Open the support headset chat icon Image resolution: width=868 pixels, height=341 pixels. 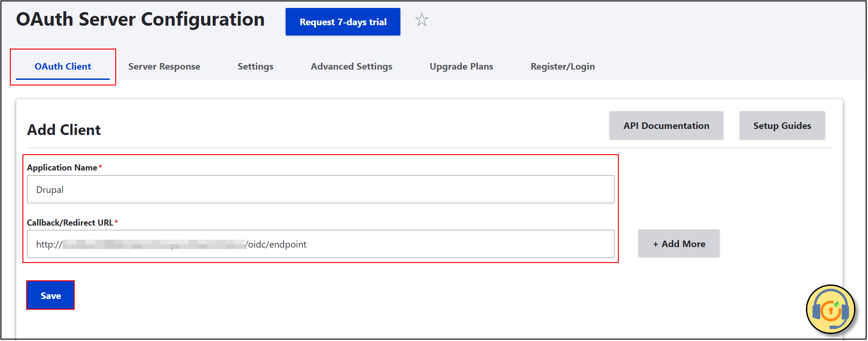pos(831,309)
